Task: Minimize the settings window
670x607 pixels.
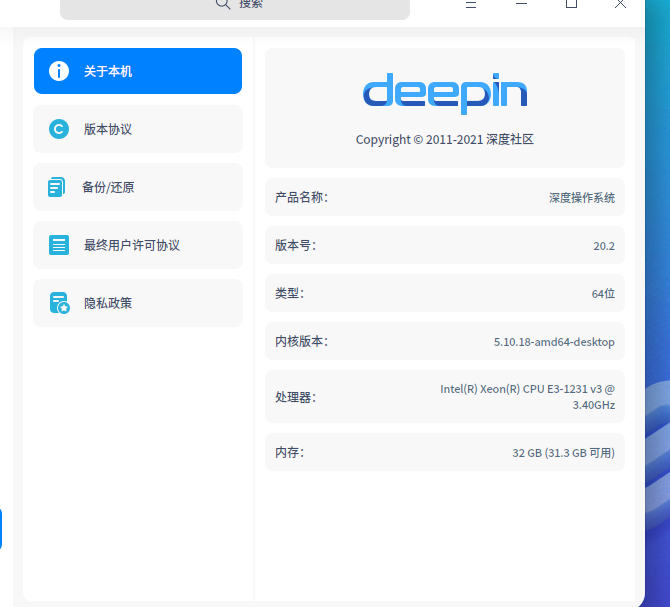Action: pyautogui.click(x=521, y=3)
